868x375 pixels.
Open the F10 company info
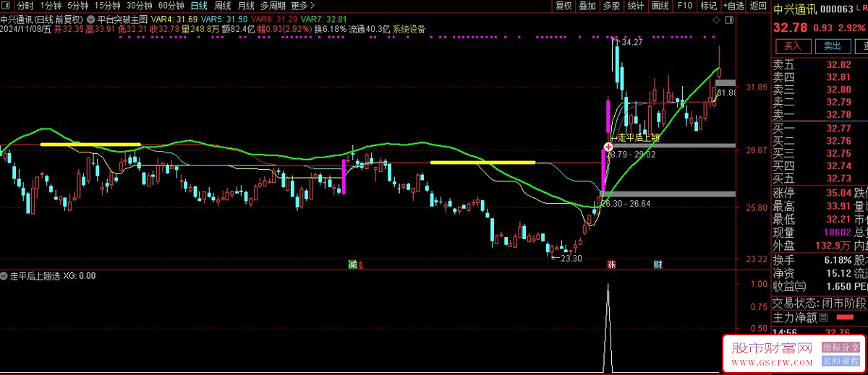click(x=684, y=5)
